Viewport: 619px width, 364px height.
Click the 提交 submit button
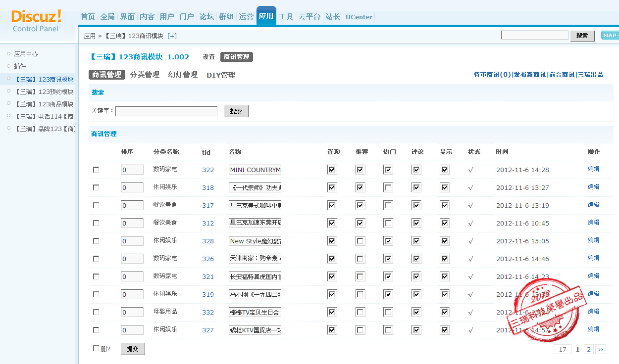pyautogui.click(x=133, y=349)
